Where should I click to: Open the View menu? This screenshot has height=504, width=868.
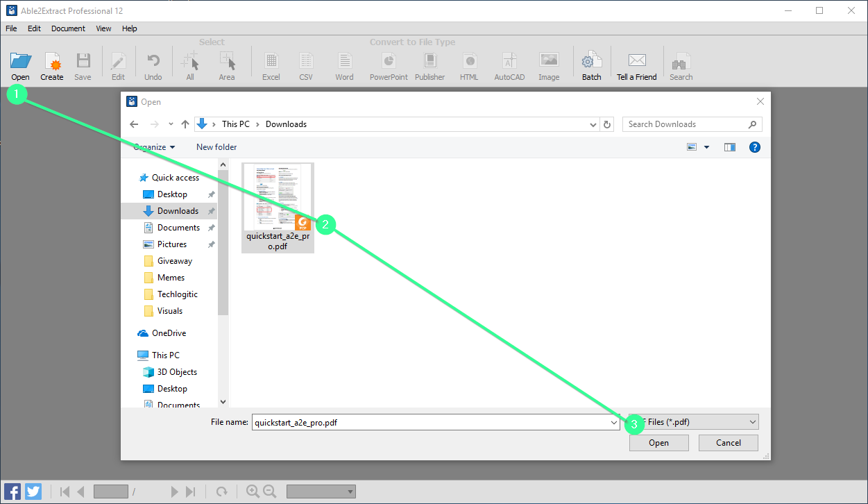[x=103, y=28]
